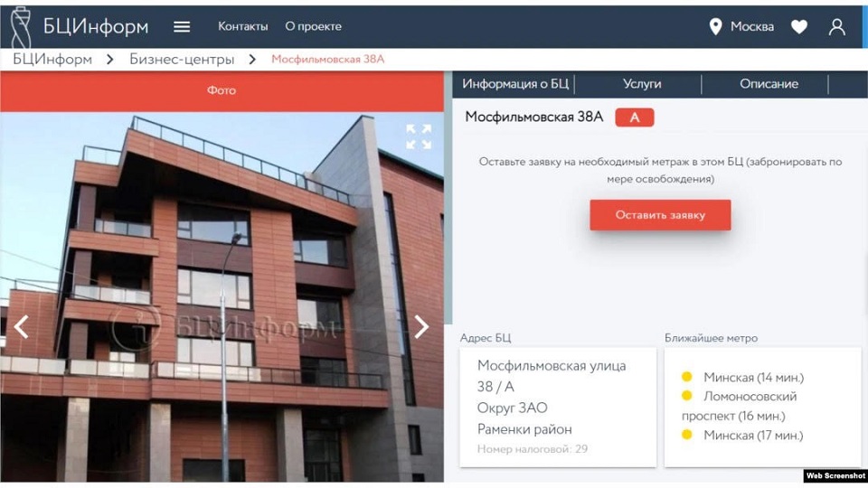The height and width of the screenshot is (488, 868).
Task: Open the О проекте menu item
Action: (314, 26)
